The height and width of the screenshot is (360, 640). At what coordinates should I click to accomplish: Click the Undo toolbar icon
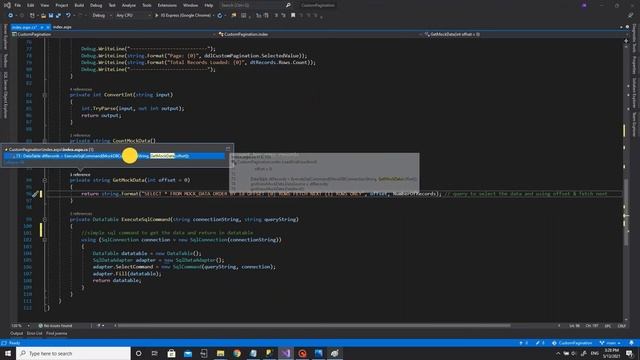point(68,16)
